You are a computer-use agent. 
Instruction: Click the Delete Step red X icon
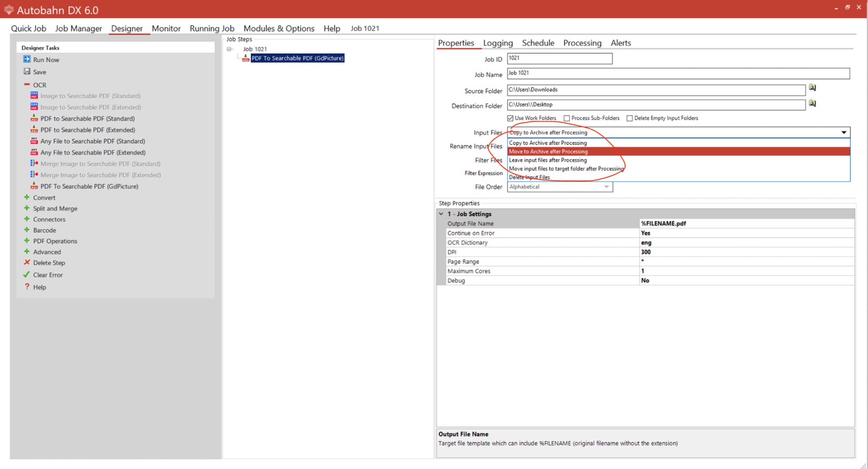pos(27,262)
